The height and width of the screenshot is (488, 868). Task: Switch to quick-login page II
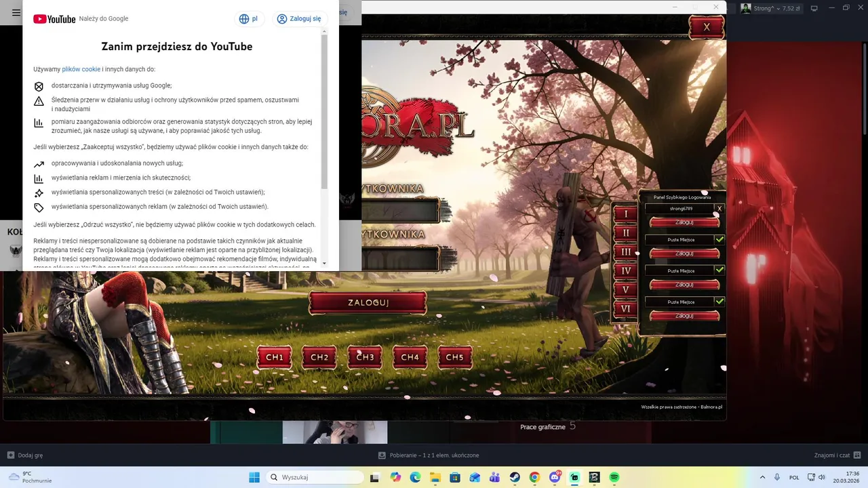pyautogui.click(x=626, y=232)
